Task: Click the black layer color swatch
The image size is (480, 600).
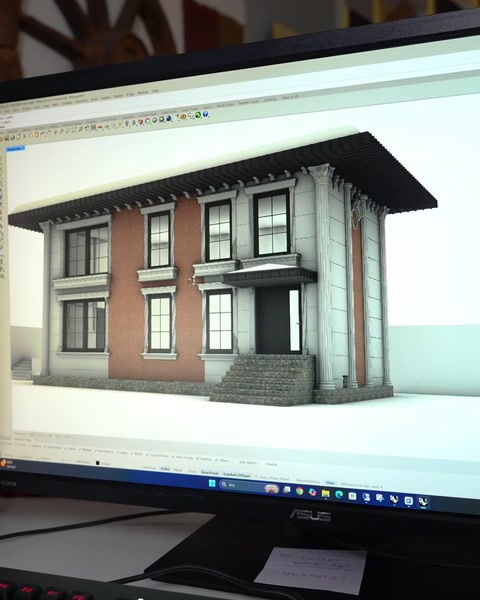Action: [98, 463]
